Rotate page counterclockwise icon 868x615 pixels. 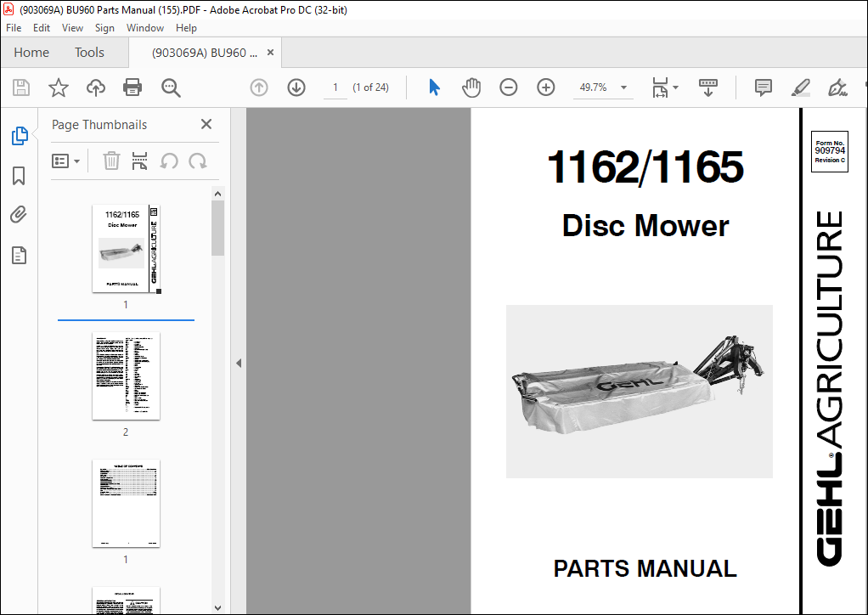[169, 161]
